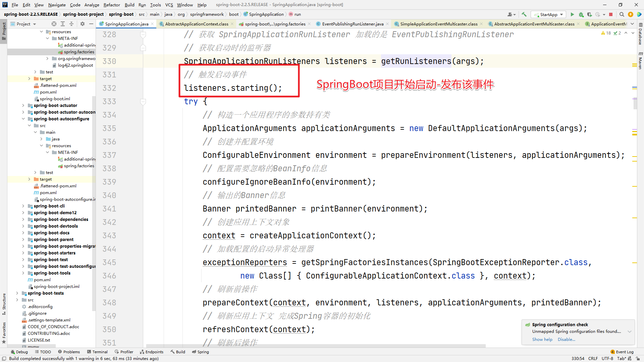Select spring.factories under spring-boot META-INF
The width and height of the screenshot is (644, 362).
[79, 52]
